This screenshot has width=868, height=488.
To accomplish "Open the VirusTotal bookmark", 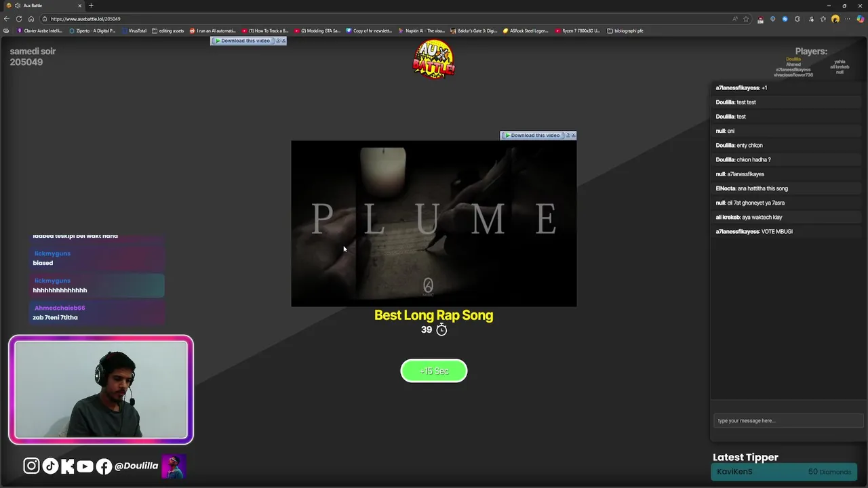I will click(134, 30).
